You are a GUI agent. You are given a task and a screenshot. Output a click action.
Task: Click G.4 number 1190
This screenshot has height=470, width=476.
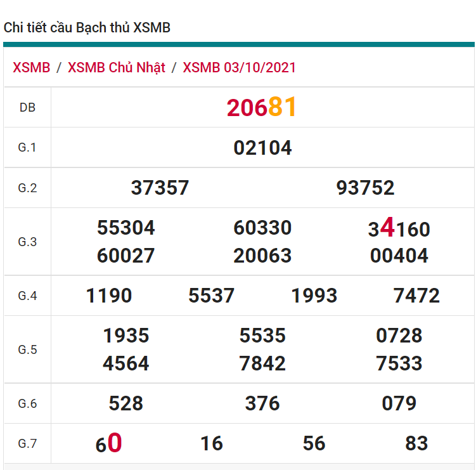pos(109,296)
